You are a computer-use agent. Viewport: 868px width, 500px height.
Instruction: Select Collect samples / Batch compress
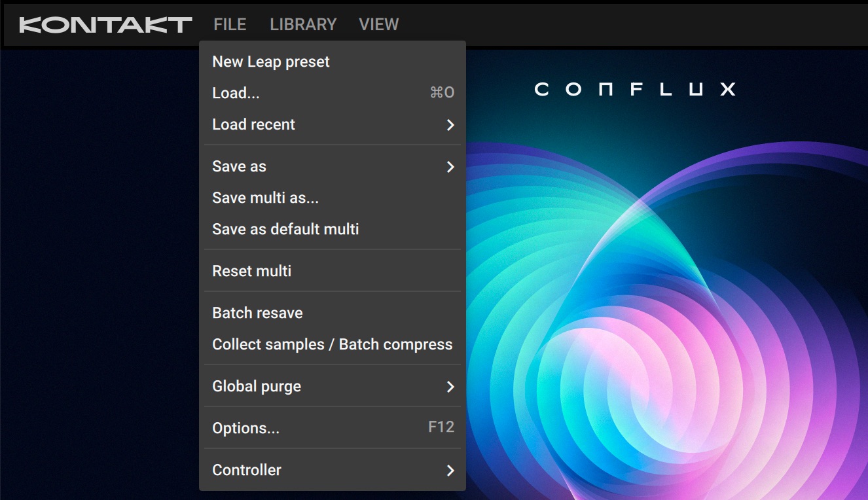coord(333,344)
